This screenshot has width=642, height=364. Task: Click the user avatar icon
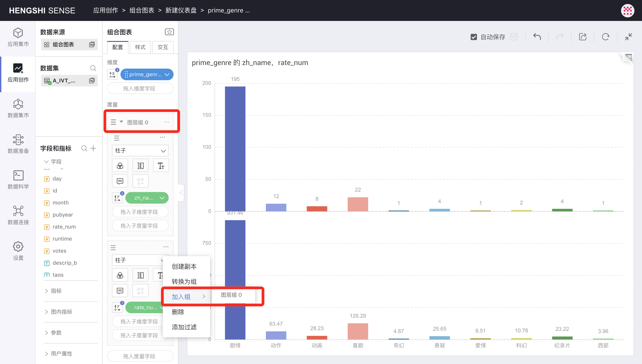(628, 10)
